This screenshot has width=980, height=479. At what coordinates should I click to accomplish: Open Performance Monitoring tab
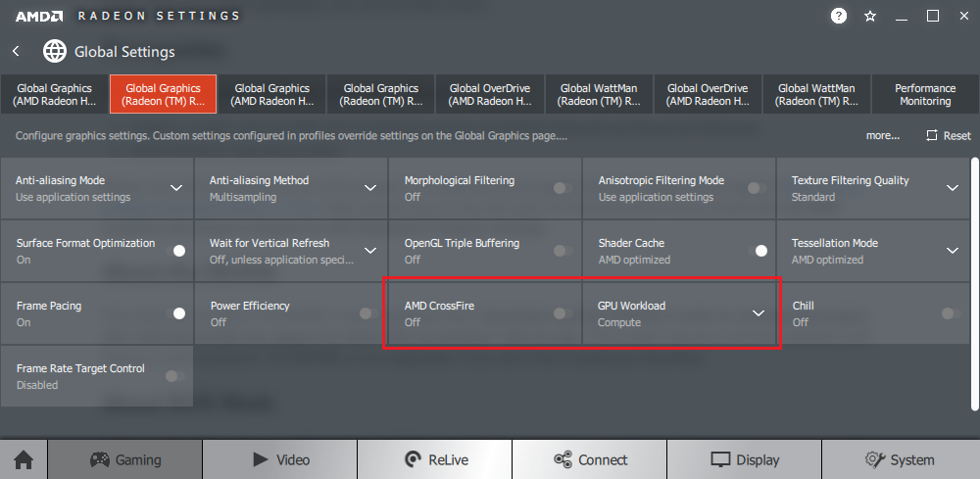[x=925, y=94]
